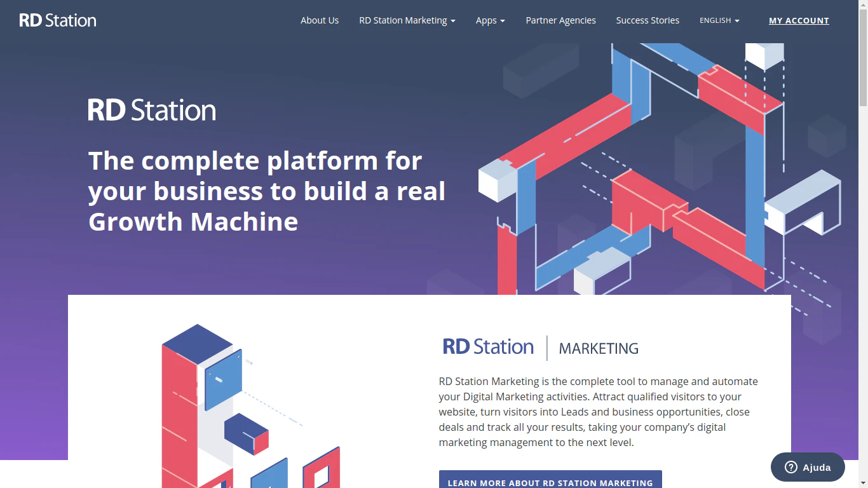Go to Partner Agencies

click(x=560, y=20)
